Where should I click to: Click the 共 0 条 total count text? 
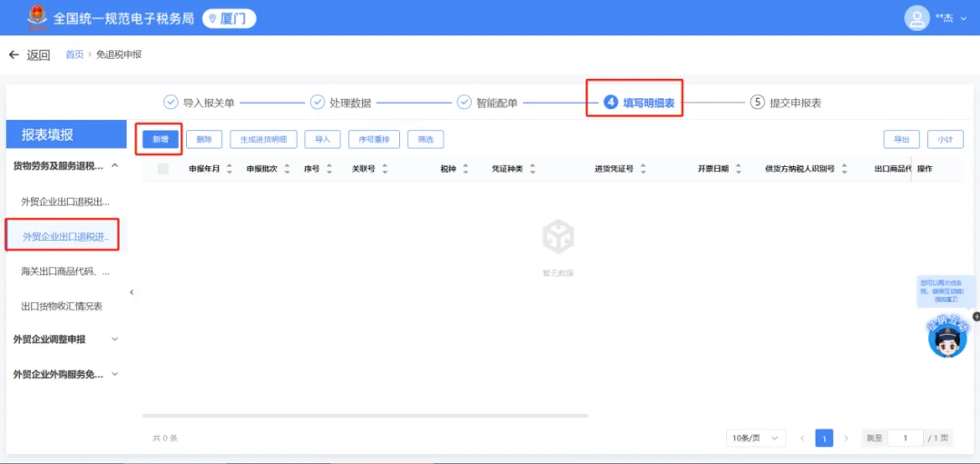pos(165,439)
